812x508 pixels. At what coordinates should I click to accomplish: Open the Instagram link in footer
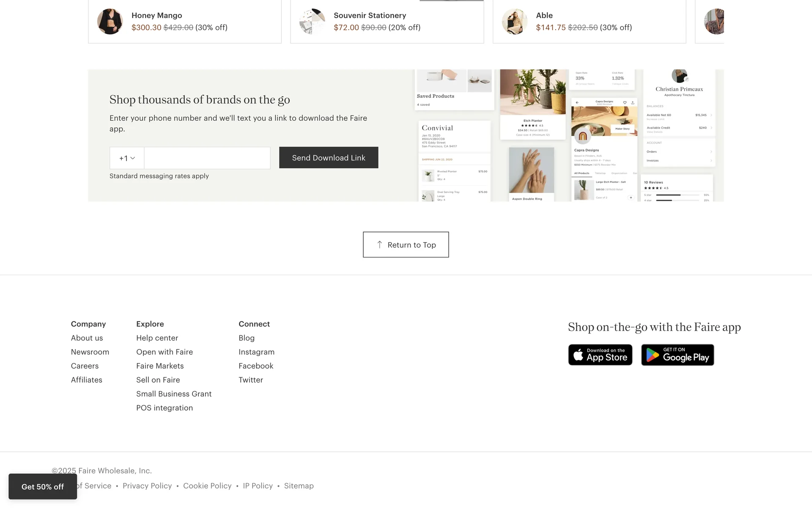click(x=256, y=352)
